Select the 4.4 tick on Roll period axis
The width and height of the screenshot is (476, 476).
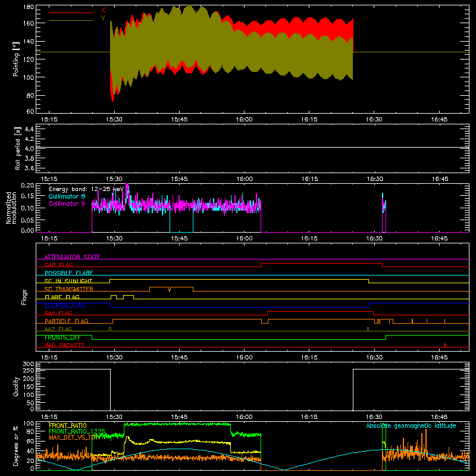tap(29, 129)
